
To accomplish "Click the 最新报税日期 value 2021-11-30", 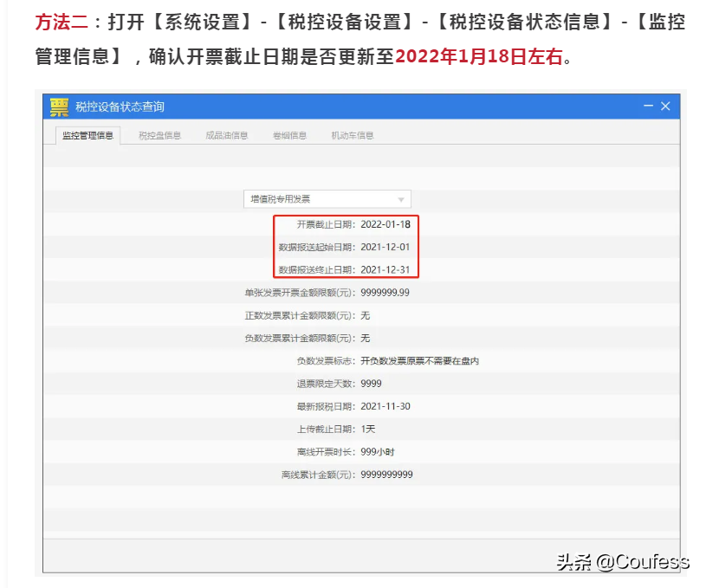I will coord(385,406).
